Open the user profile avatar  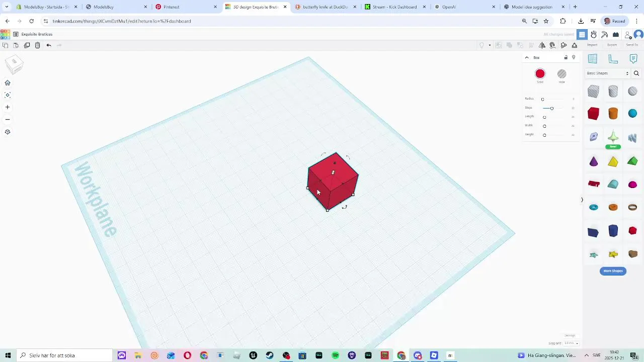point(638,34)
